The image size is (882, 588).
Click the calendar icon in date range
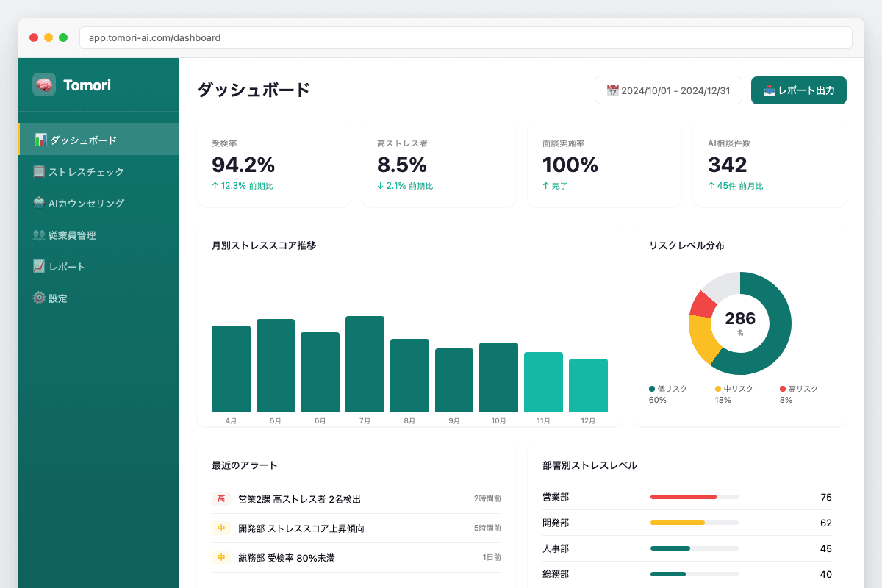coord(612,90)
